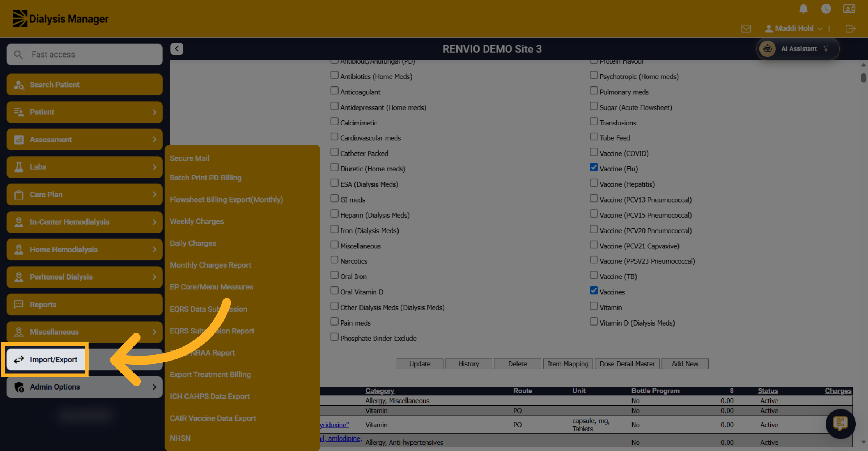Uncheck the Vaccine (Flu) checkbox
The height and width of the screenshot is (451, 868).
pyautogui.click(x=593, y=167)
